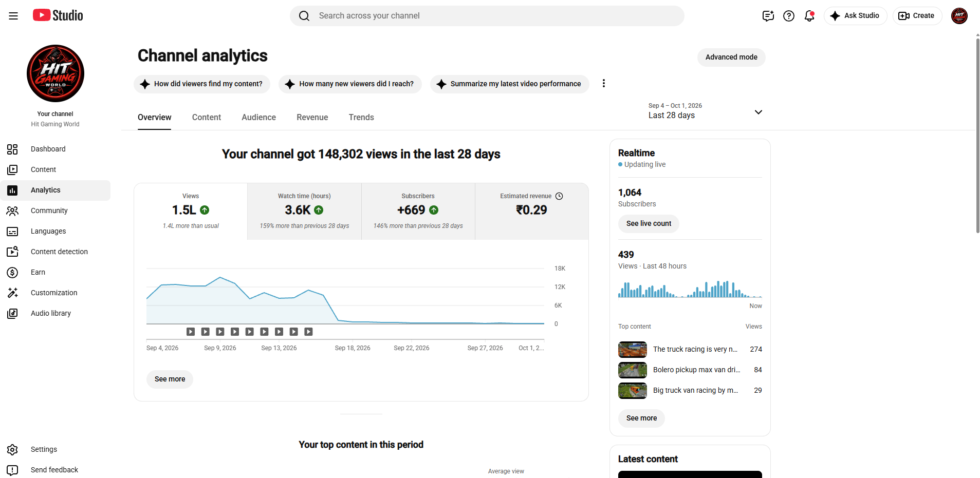The width and height of the screenshot is (980, 478).
Task: Switch to the Audience tab
Action: 258,117
